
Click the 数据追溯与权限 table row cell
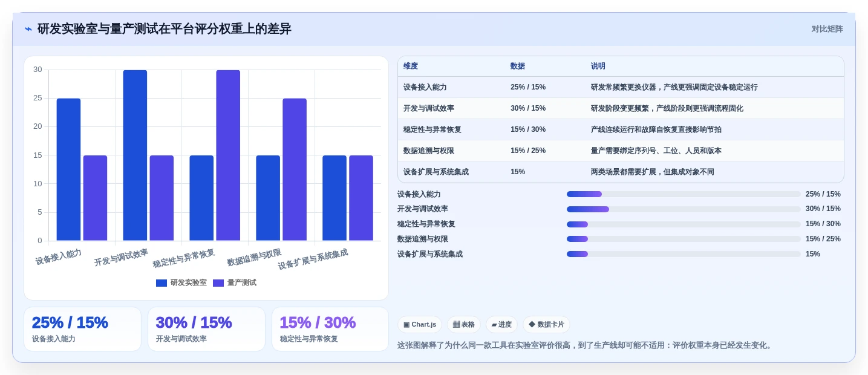tap(429, 151)
